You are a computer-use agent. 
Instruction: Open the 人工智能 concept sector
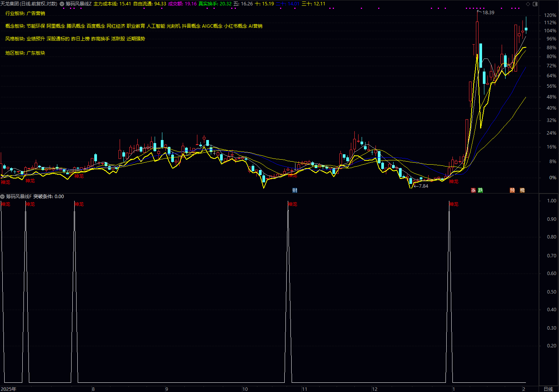pos(156,26)
